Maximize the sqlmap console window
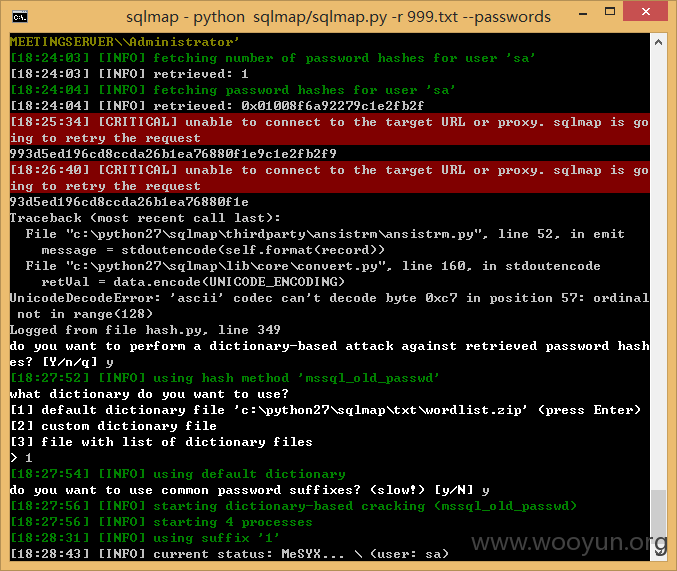677x571 pixels. 610,12
